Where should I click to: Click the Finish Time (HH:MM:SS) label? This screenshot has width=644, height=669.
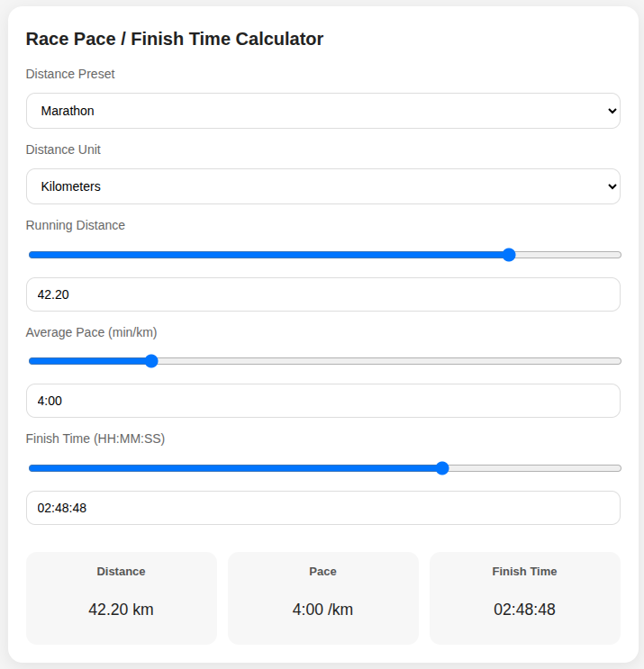point(95,438)
